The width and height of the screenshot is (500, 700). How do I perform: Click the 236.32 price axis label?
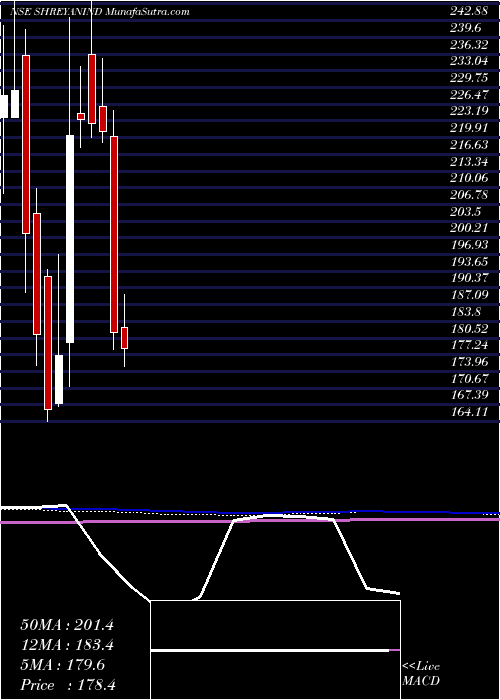[x=469, y=45]
